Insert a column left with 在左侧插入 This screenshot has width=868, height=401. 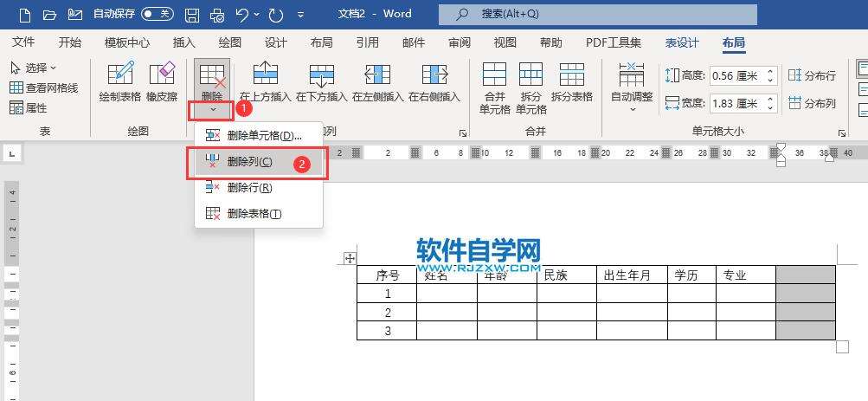click(x=378, y=82)
